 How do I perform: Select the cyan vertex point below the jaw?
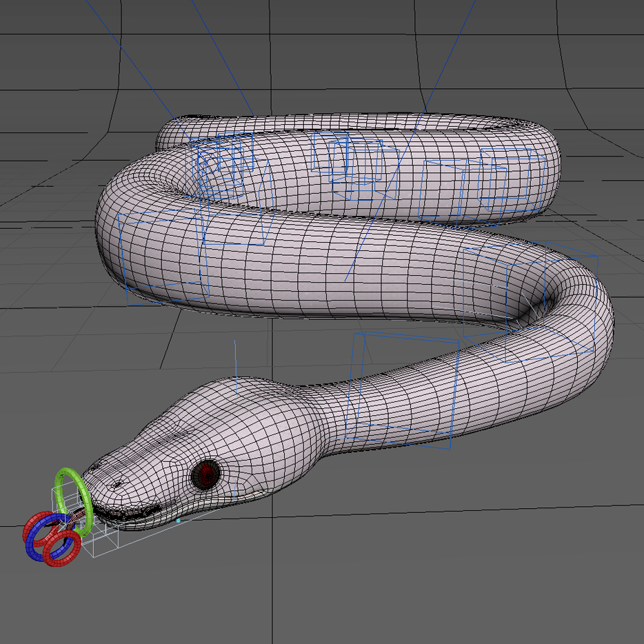(179, 521)
